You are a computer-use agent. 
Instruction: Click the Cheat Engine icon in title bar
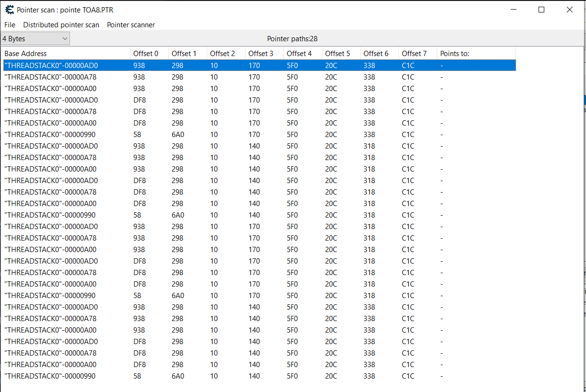pos(9,10)
